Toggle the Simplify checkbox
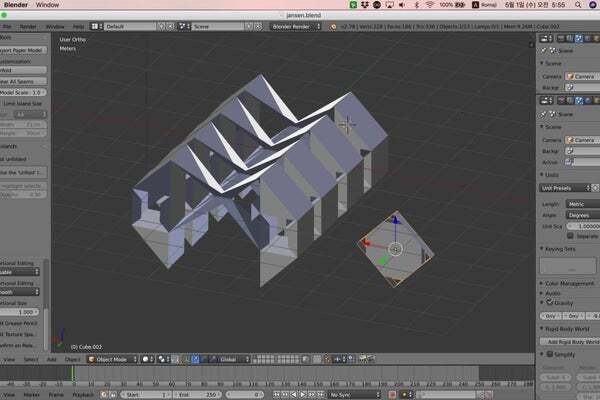This screenshot has height=400, width=600. pos(550,354)
